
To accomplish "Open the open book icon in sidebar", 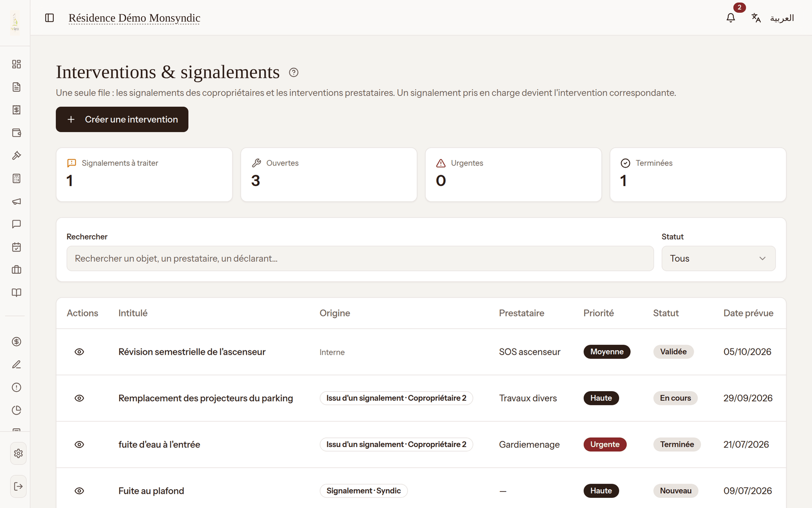I will [16, 293].
